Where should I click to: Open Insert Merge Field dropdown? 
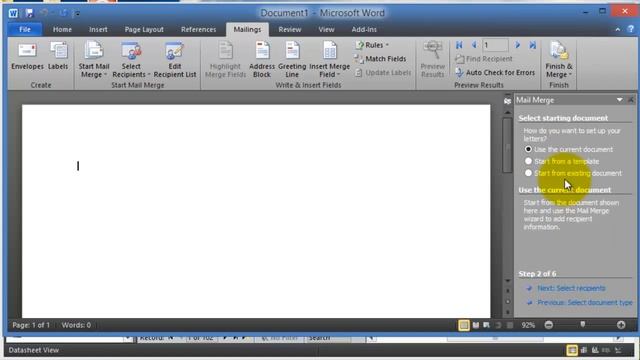click(x=329, y=60)
